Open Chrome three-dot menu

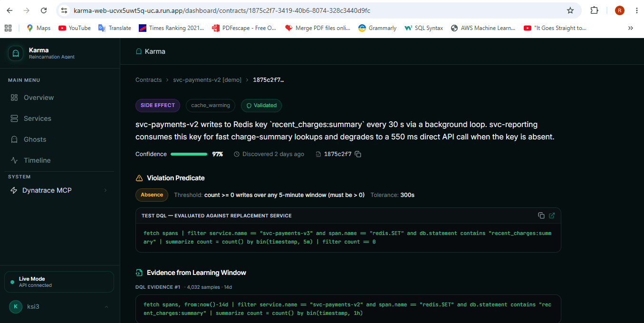pyautogui.click(x=637, y=10)
